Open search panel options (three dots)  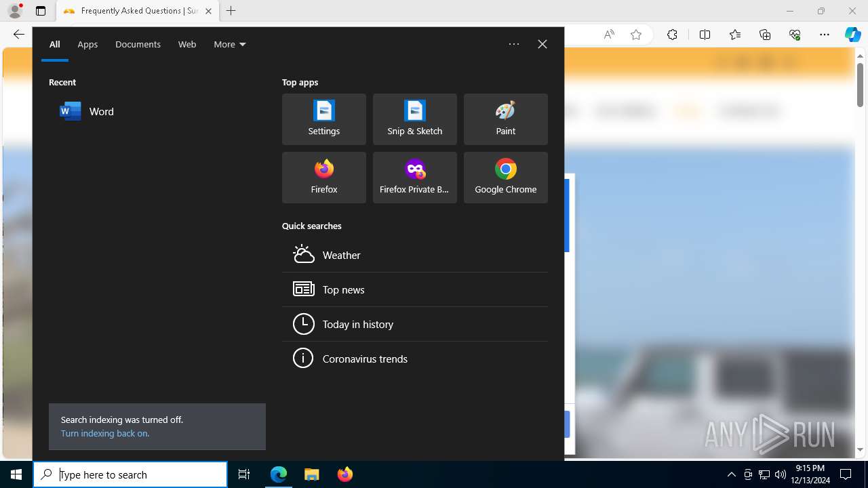click(x=514, y=44)
